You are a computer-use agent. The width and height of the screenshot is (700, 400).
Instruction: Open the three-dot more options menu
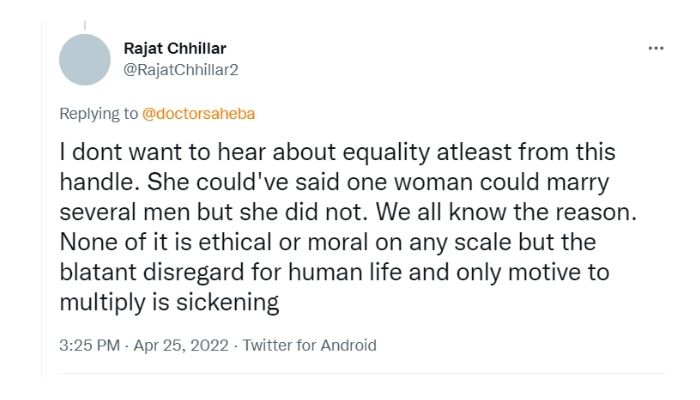pyautogui.click(x=656, y=48)
